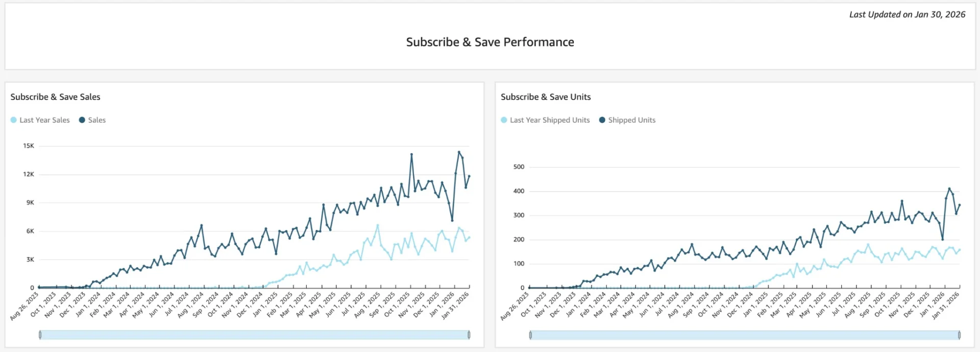Click the Subscribe & Save Performance heading
980x352 pixels.
point(490,42)
